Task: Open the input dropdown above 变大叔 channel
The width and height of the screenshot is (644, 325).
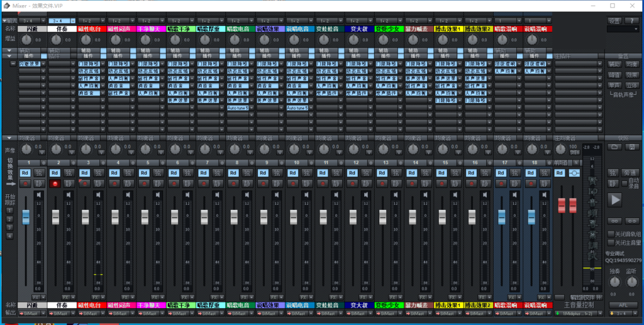Action: click(359, 21)
